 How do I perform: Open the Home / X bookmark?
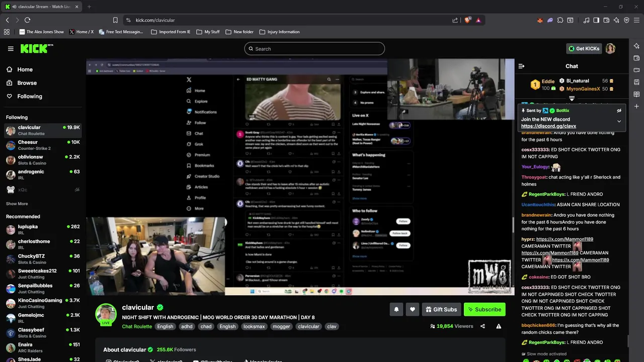(x=81, y=32)
